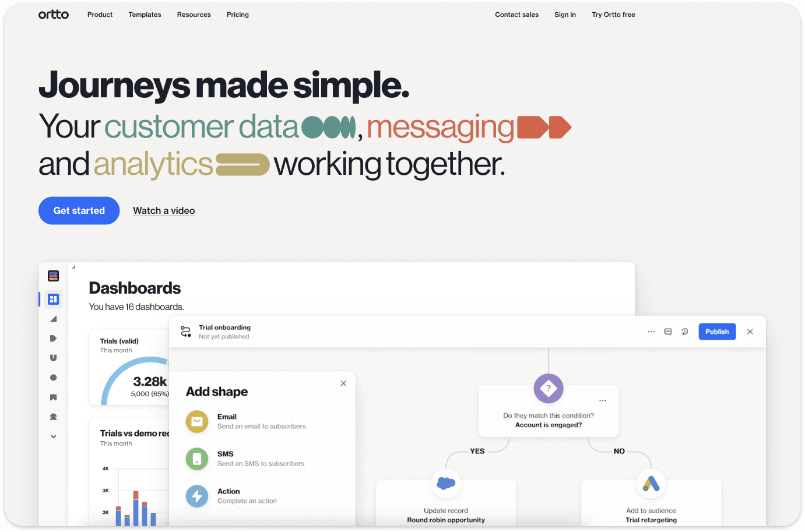This screenshot has width=805, height=532.
Task: Click the Sign in link
Action: (565, 15)
